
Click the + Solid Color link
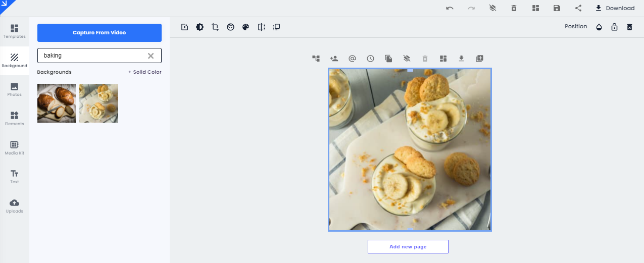(145, 72)
